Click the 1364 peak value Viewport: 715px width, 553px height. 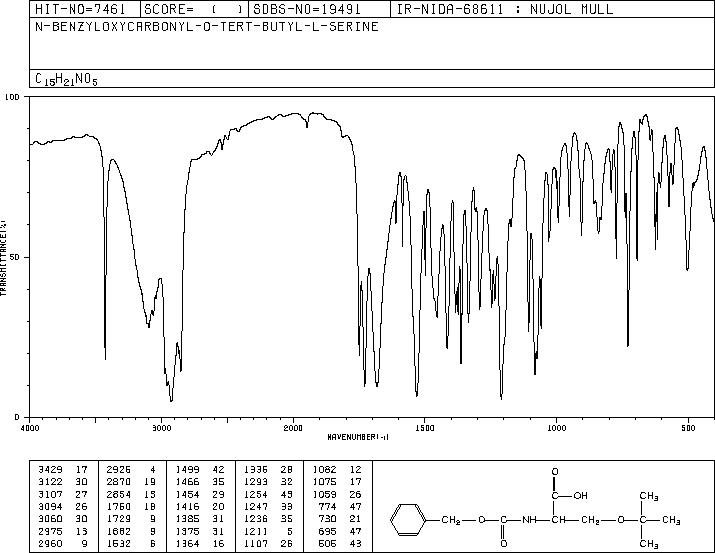[187, 543]
